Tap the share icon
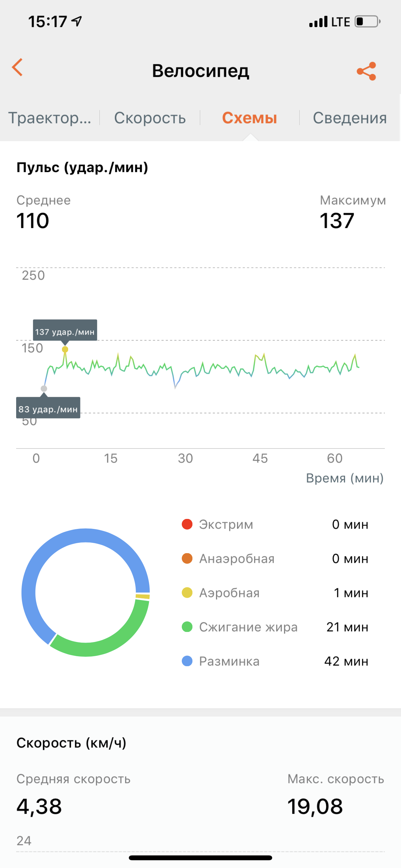This screenshot has width=401, height=868. click(366, 71)
